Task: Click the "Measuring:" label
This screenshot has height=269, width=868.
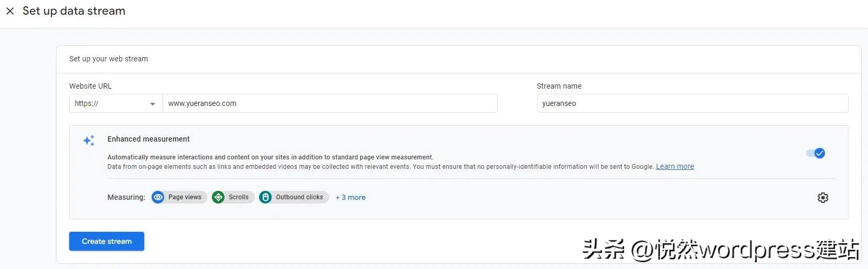Action: click(126, 198)
